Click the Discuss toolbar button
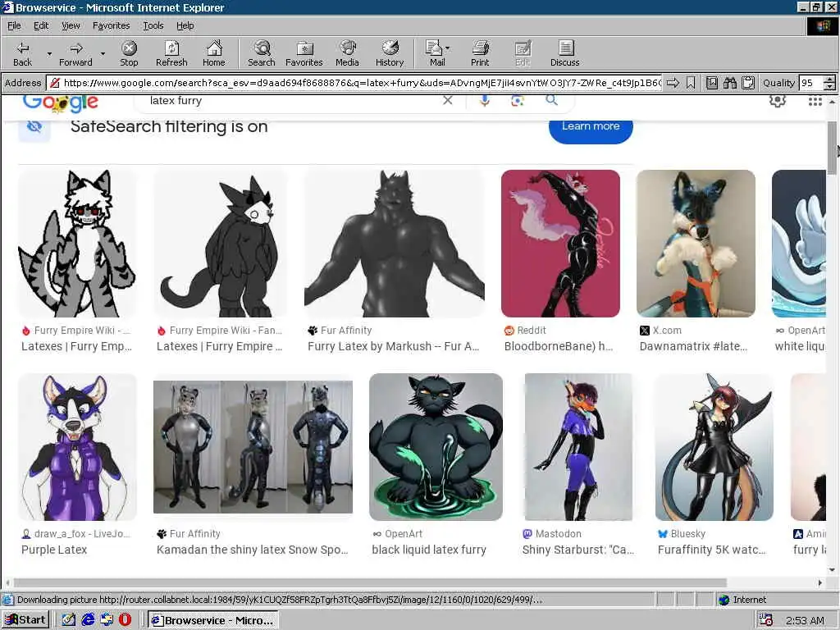Image resolution: width=840 pixels, height=630 pixels. click(564, 53)
